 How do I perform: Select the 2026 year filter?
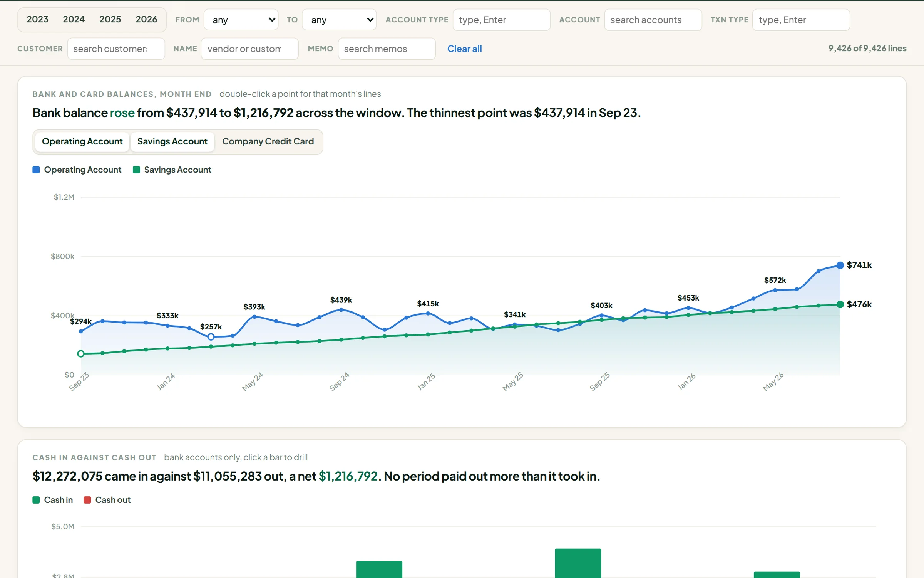[x=146, y=19]
